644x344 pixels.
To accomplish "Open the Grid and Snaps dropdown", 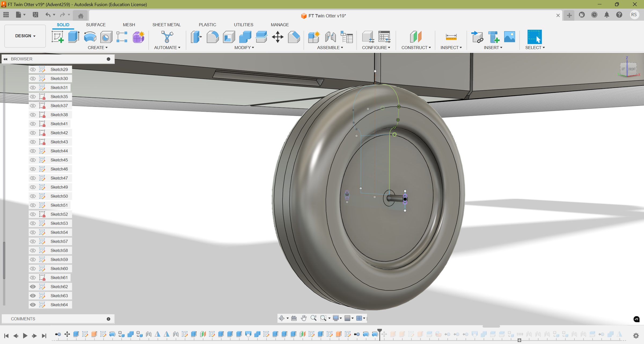I will (x=349, y=318).
